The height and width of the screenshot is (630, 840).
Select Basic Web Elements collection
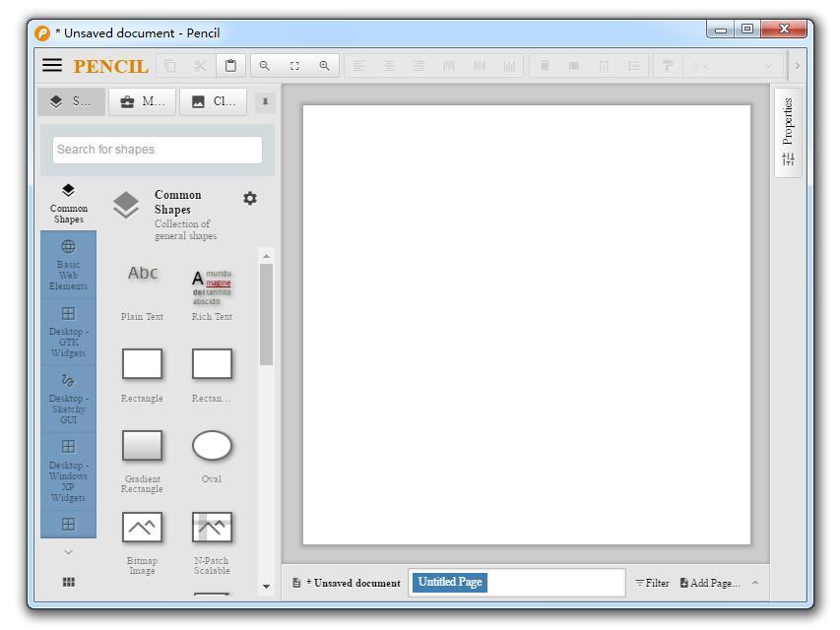(69, 265)
